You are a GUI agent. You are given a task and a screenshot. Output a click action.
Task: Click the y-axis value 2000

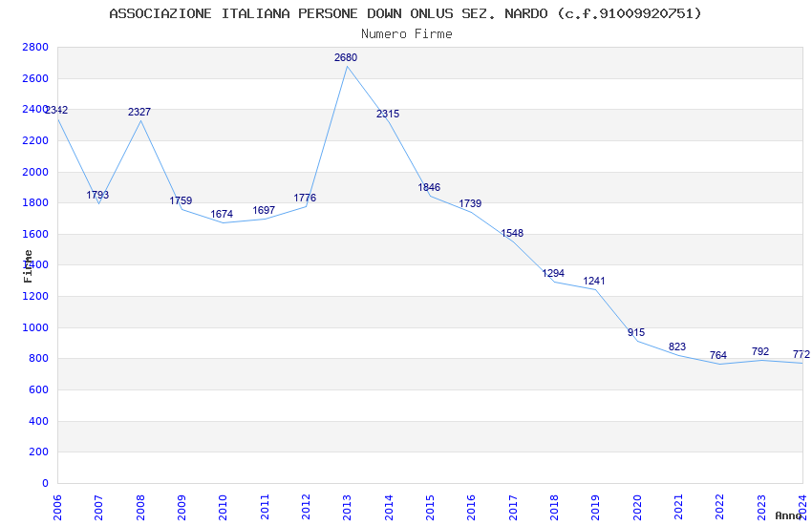click(x=35, y=172)
